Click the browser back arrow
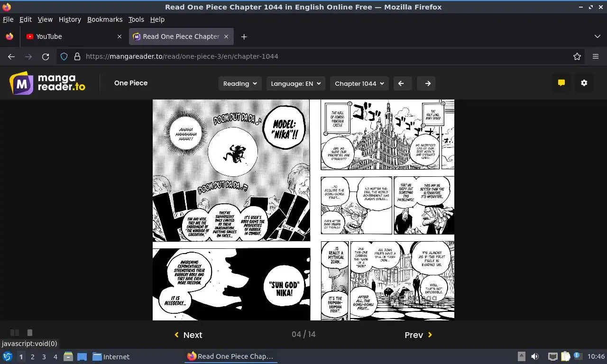This screenshot has width=607, height=364. 11,56
